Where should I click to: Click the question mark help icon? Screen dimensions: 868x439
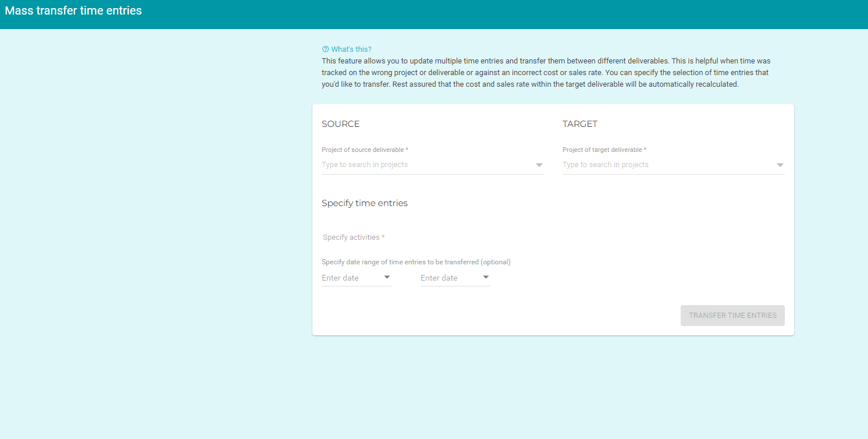point(325,49)
